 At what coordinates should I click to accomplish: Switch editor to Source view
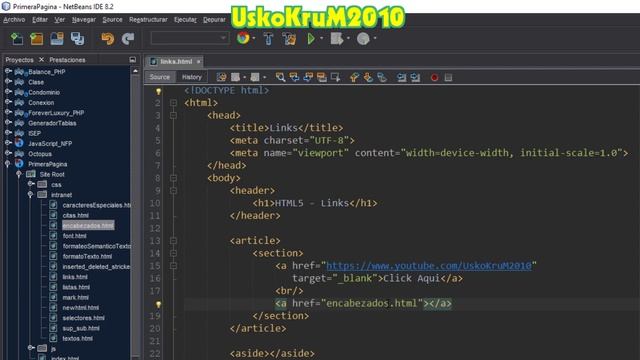(x=160, y=77)
